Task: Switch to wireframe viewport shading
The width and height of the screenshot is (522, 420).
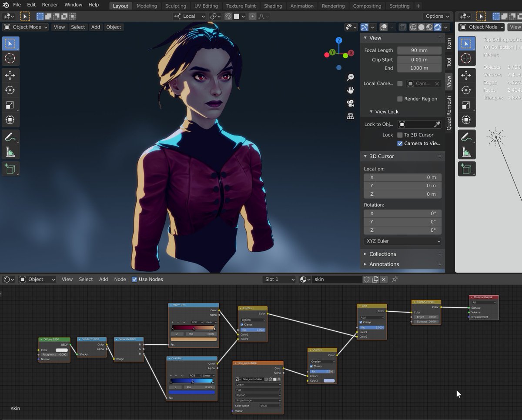Action: [x=413, y=27]
